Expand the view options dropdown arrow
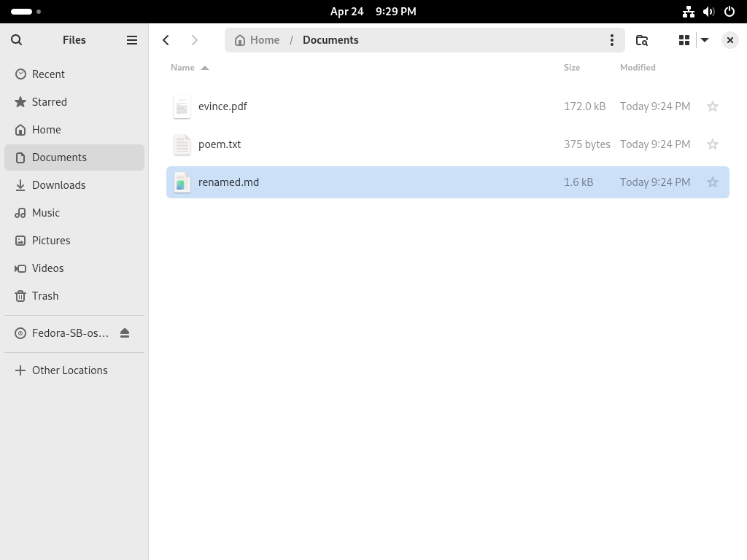 (x=705, y=40)
